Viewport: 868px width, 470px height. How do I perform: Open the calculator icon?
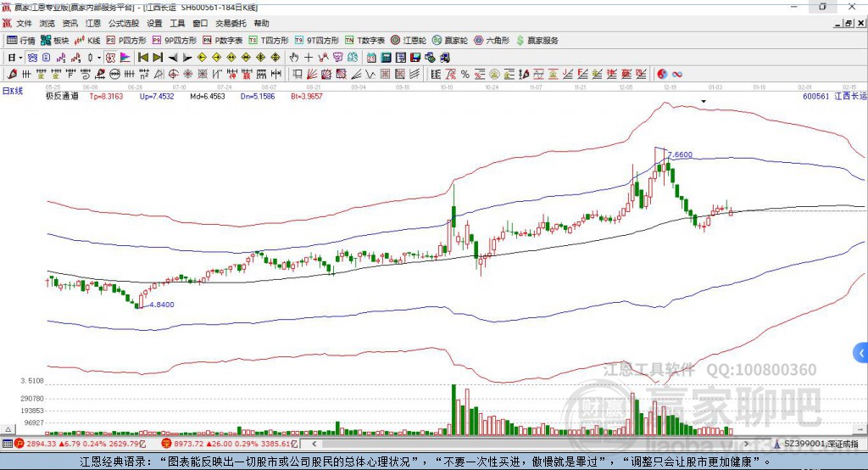pos(386,58)
